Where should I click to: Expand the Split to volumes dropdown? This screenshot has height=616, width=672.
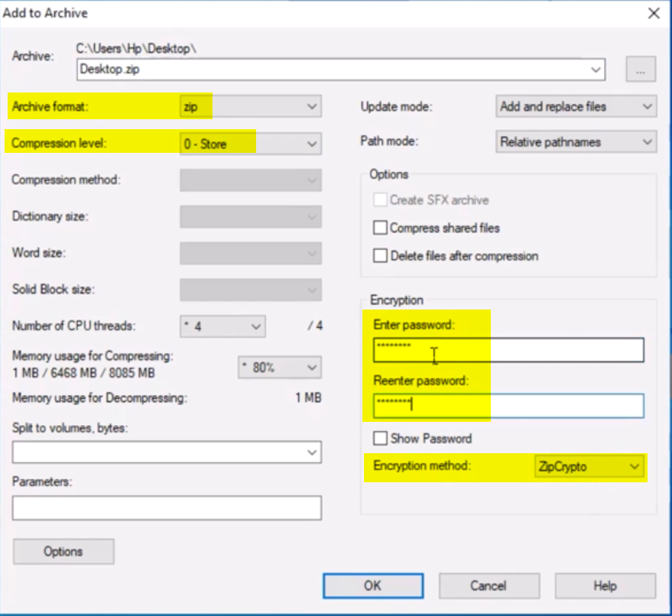pos(313,452)
